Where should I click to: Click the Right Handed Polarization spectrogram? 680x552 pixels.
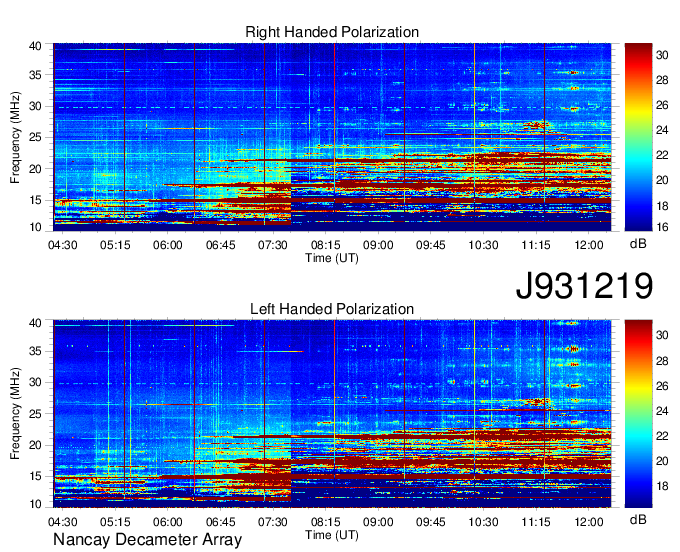(332, 137)
